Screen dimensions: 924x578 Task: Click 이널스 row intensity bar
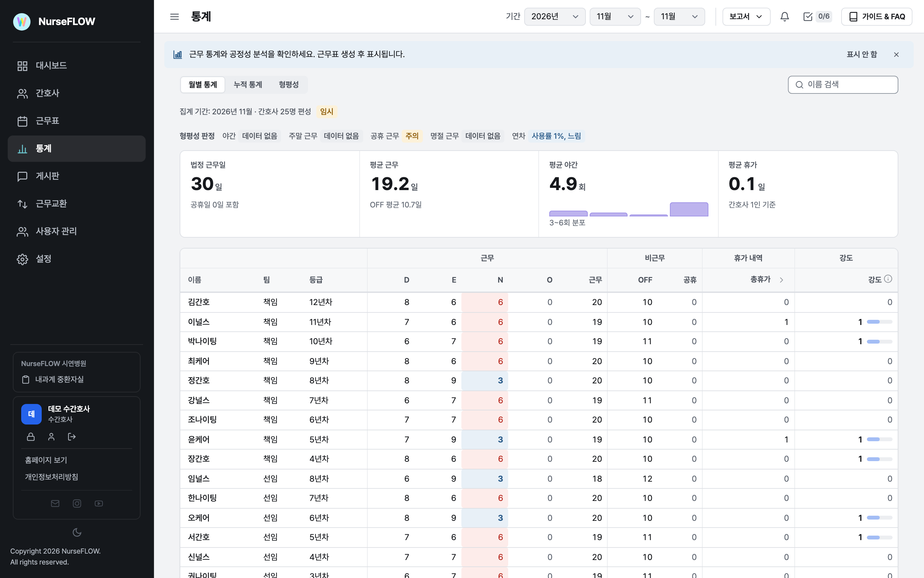[879, 322]
